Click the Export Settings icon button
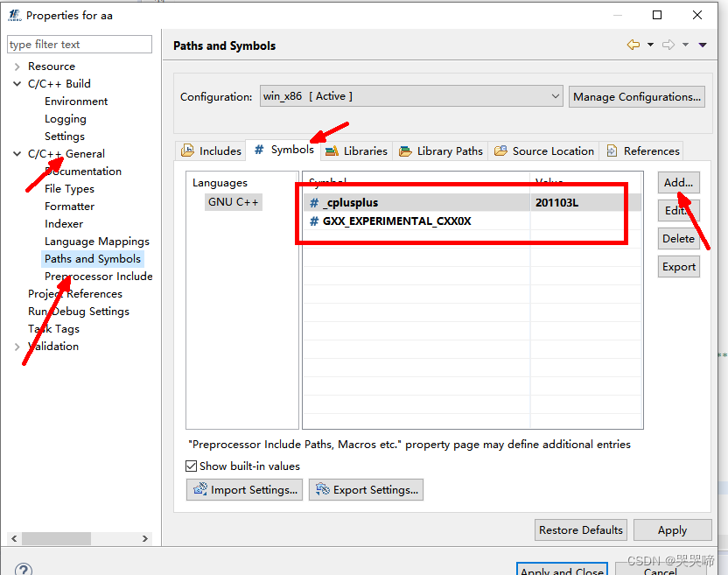 pyautogui.click(x=323, y=489)
